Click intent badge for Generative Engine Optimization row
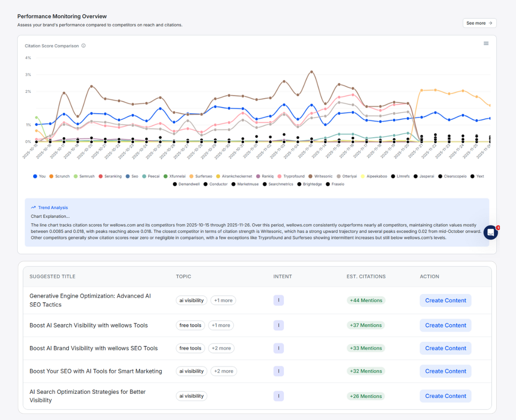Viewport: 516px width, 420px height. pyautogui.click(x=278, y=300)
